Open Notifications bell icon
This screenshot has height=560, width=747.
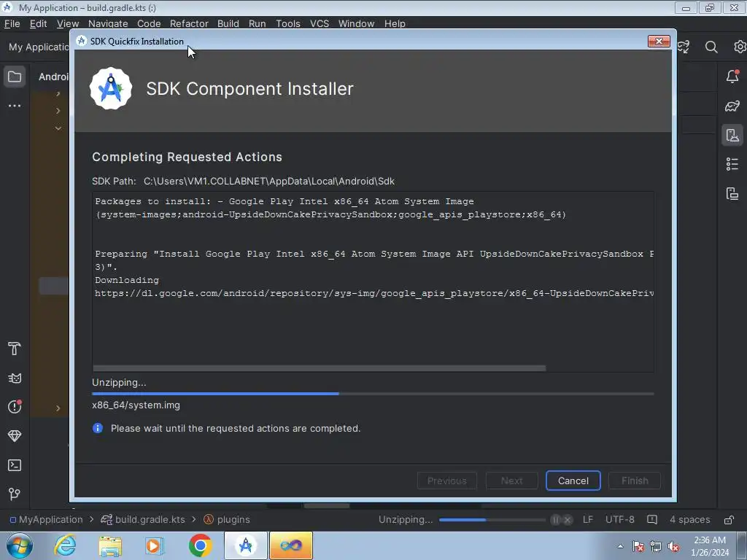pyautogui.click(x=732, y=77)
